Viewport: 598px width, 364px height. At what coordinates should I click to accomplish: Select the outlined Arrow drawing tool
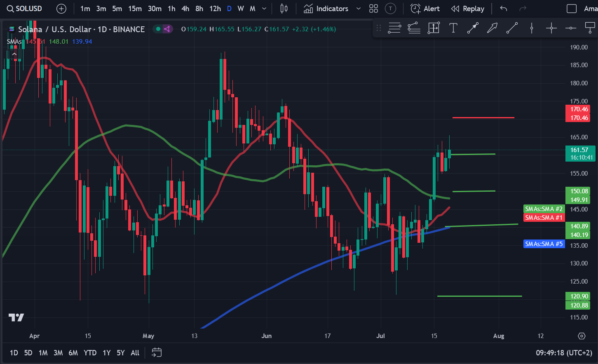pyautogui.click(x=492, y=28)
